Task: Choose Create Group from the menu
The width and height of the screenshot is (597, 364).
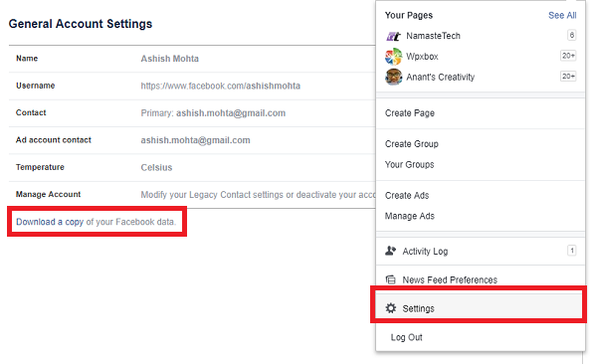Action: [412, 144]
